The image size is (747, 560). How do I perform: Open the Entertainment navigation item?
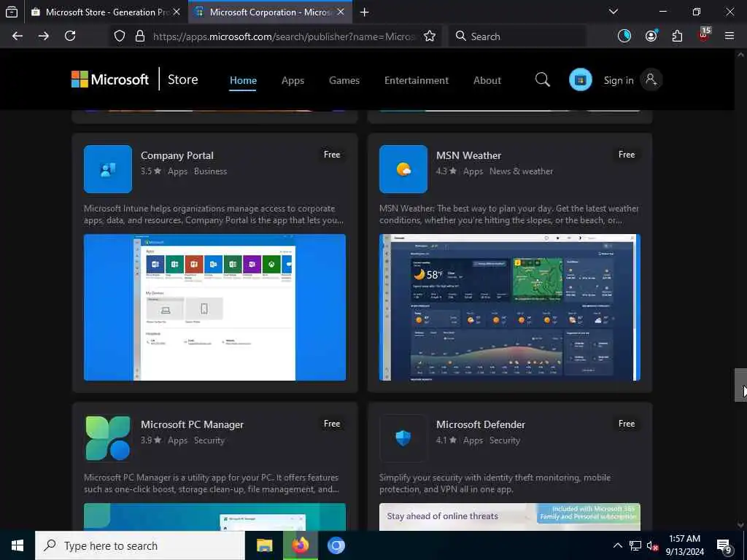tap(417, 80)
